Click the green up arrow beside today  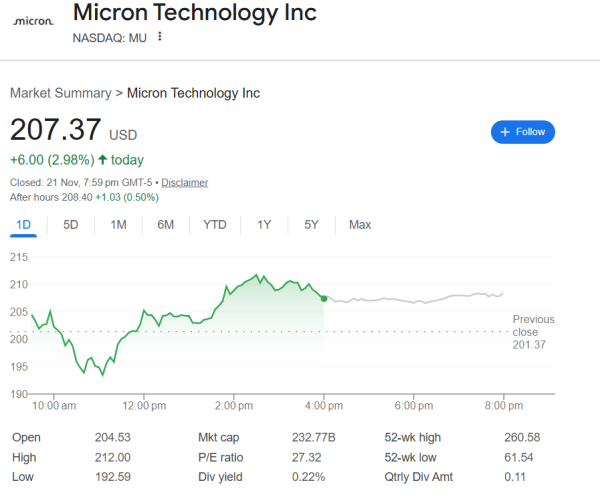[x=102, y=160]
